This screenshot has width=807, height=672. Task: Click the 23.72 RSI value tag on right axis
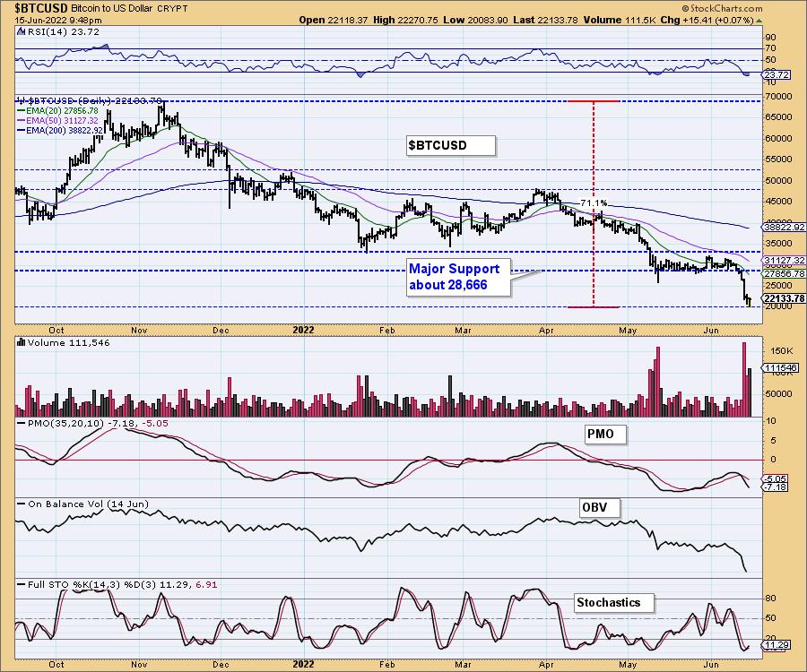pyautogui.click(x=777, y=75)
